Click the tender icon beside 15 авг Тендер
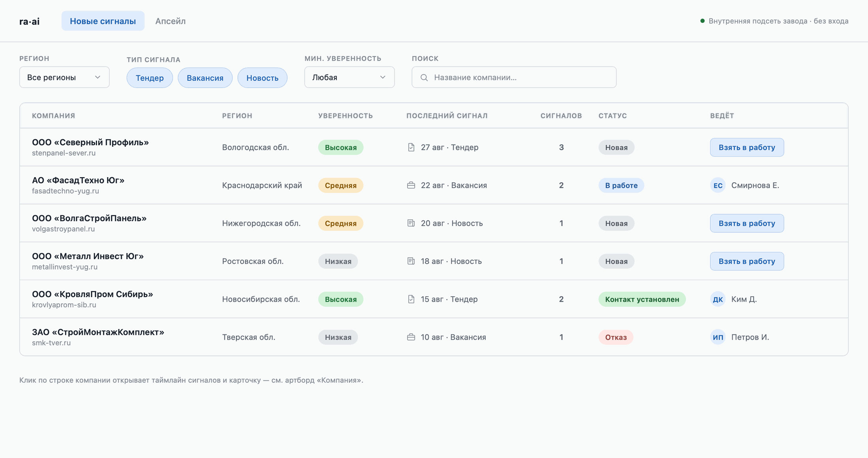The height and width of the screenshot is (458, 868). pyautogui.click(x=411, y=299)
